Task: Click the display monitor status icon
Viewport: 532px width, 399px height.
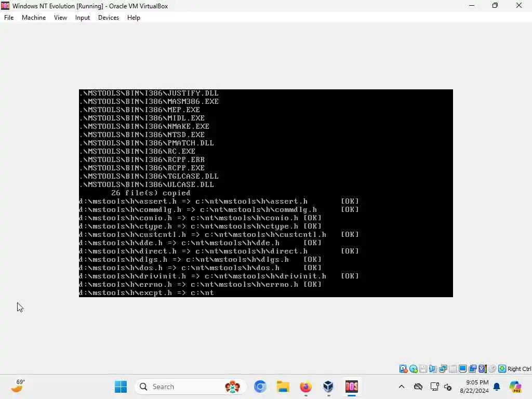Action: click(462, 369)
